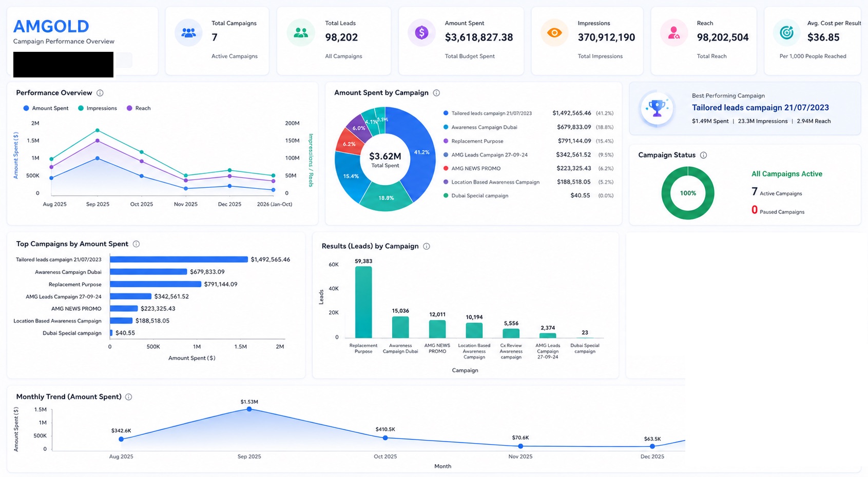Click the AMGOLD logo title
The height and width of the screenshot is (477, 868).
tap(51, 26)
